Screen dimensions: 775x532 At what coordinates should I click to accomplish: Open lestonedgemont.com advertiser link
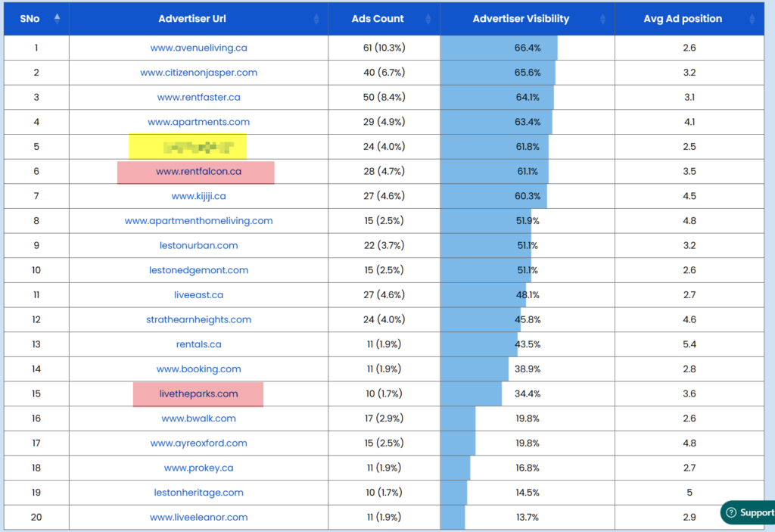coord(199,270)
